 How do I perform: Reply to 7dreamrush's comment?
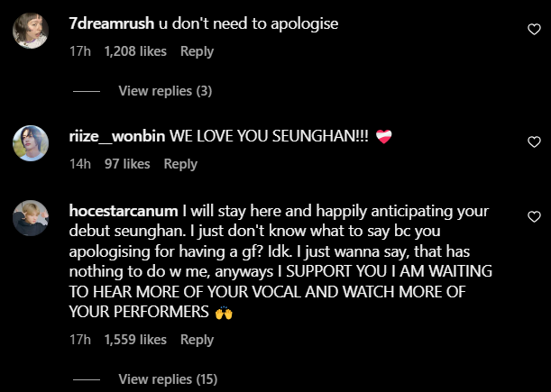pos(197,51)
